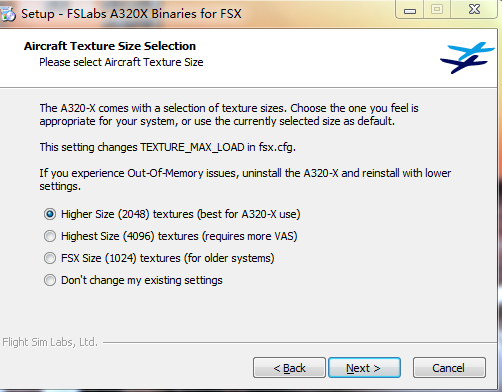Click the 'Flight Sim Labs, Ltd.' label
Viewport: 502px width, 392px height.
tap(50, 342)
